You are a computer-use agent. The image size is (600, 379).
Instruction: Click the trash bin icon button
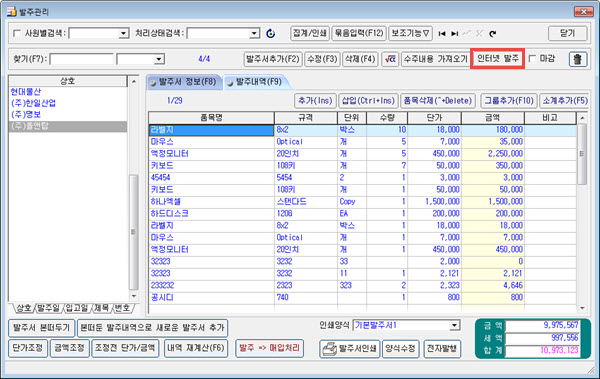[x=578, y=59]
